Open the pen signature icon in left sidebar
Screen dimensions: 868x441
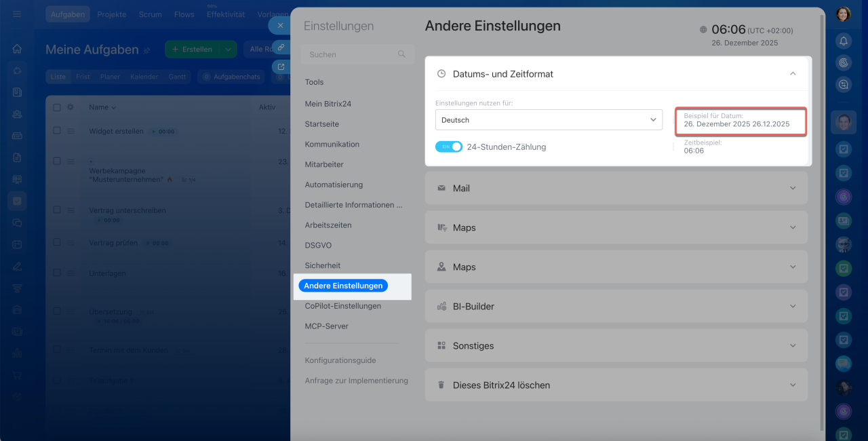(x=17, y=266)
